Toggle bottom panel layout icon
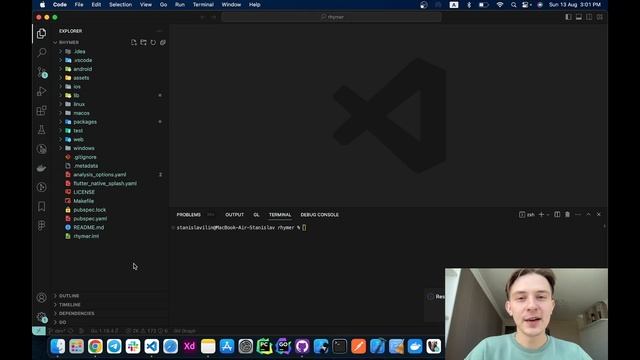The width and height of the screenshot is (640, 360). [x=579, y=17]
